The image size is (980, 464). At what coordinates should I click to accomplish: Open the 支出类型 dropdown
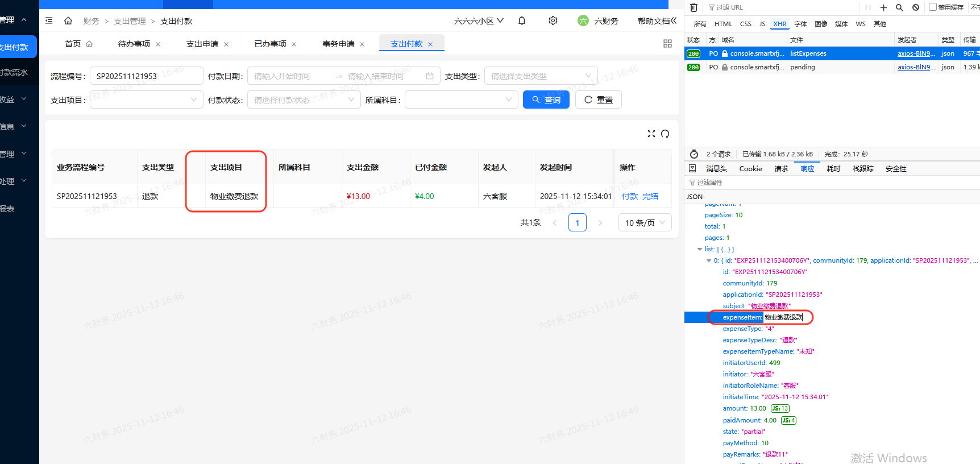[x=541, y=76]
